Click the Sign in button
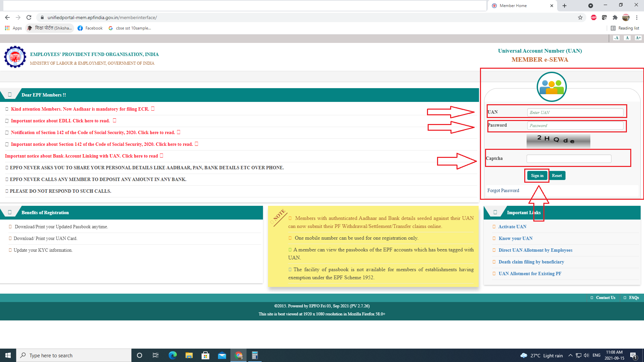Image resolution: width=644 pixels, height=362 pixels. tap(537, 176)
